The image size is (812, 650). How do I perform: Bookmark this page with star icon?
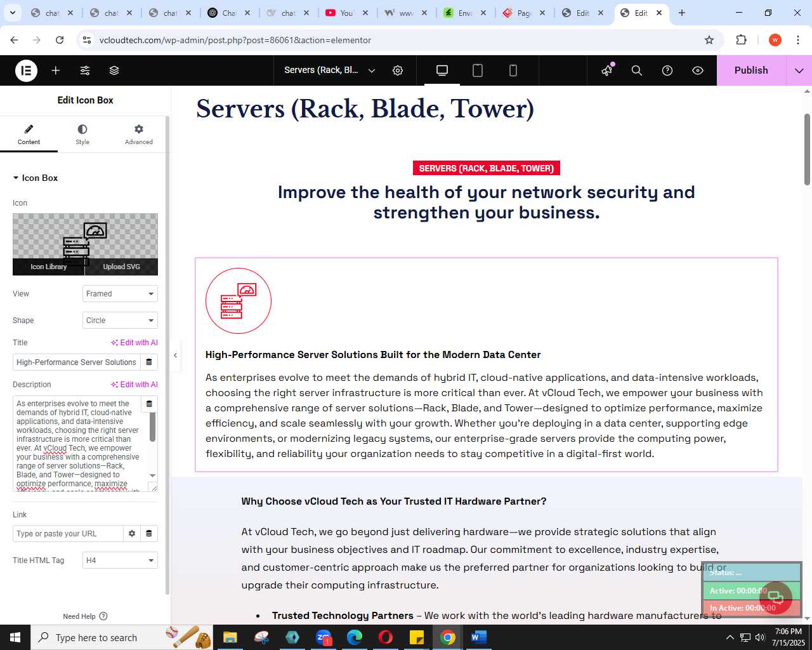(x=709, y=40)
